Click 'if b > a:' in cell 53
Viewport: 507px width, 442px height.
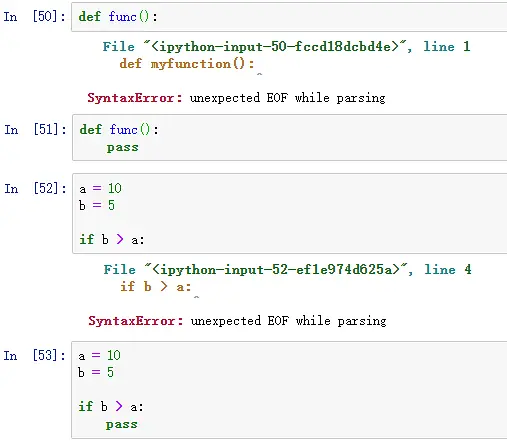point(111,406)
